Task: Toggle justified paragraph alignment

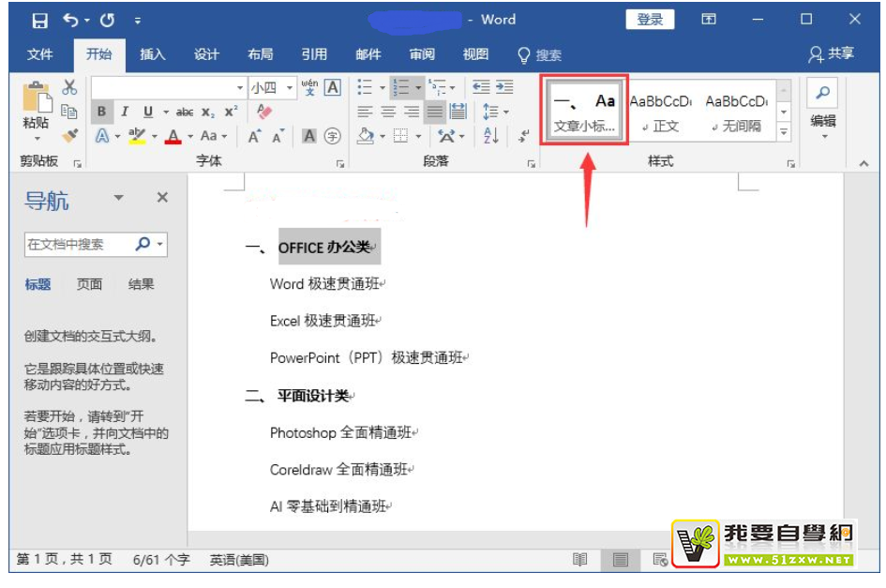Action: (434, 112)
